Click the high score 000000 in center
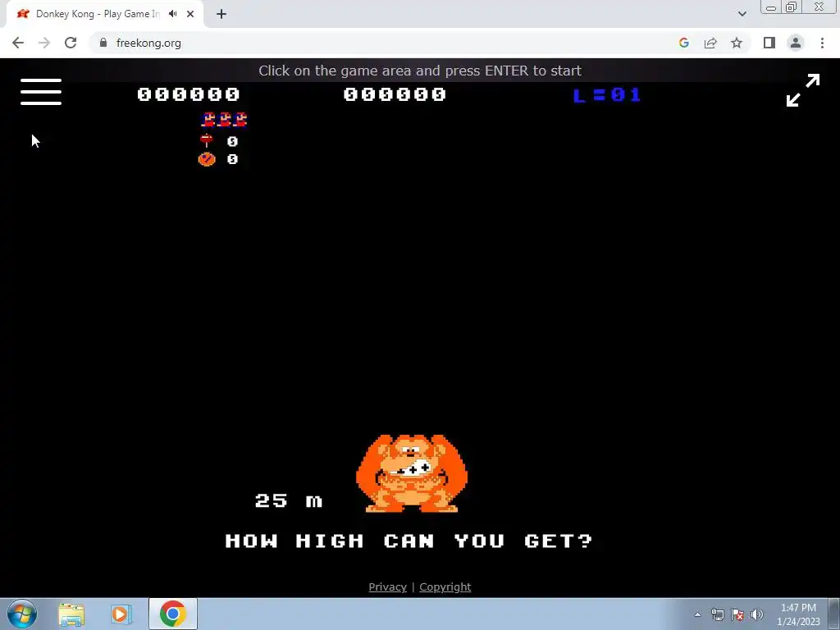 (395, 94)
